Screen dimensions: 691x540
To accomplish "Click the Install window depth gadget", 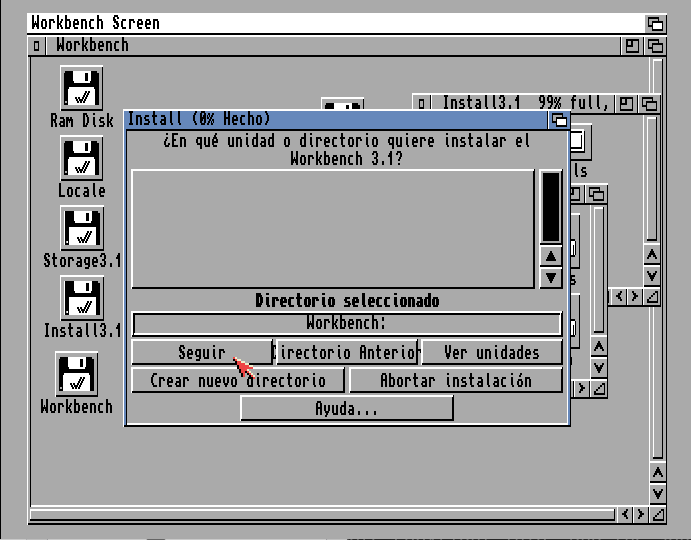I will (x=559, y=120).
